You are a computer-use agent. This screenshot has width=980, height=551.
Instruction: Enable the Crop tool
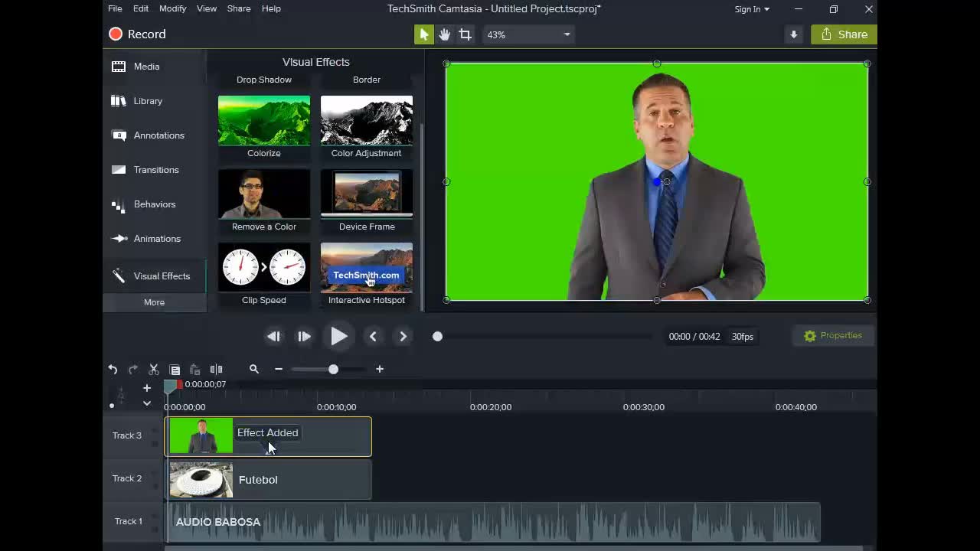coord(465,34)
